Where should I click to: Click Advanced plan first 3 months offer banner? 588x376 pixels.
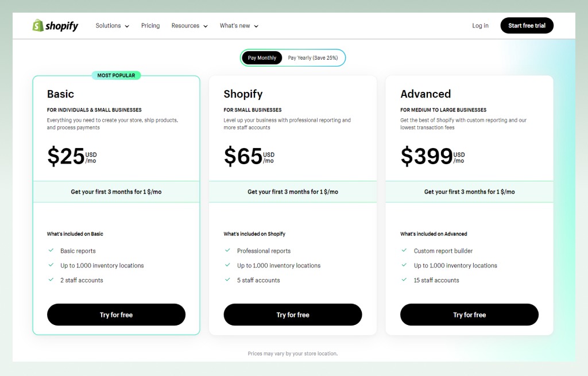pyautogui.click(x=470, y=192)
